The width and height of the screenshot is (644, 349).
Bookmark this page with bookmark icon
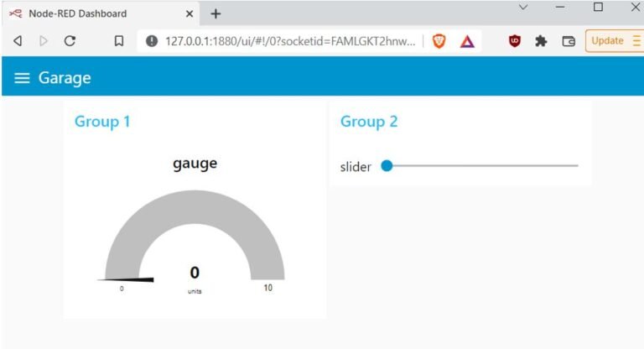(x=119, y=41)
